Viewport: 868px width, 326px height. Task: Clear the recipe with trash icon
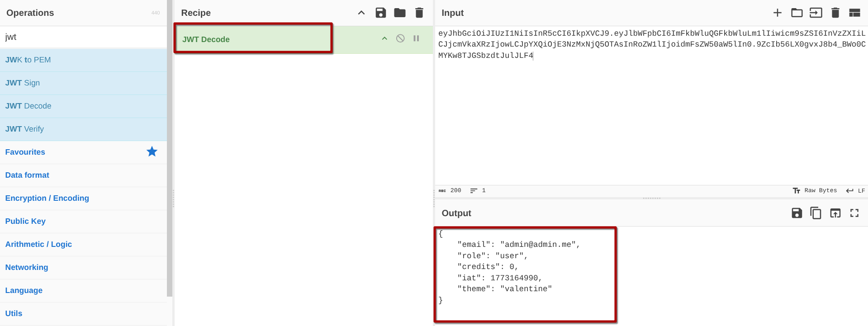(419, 13)
